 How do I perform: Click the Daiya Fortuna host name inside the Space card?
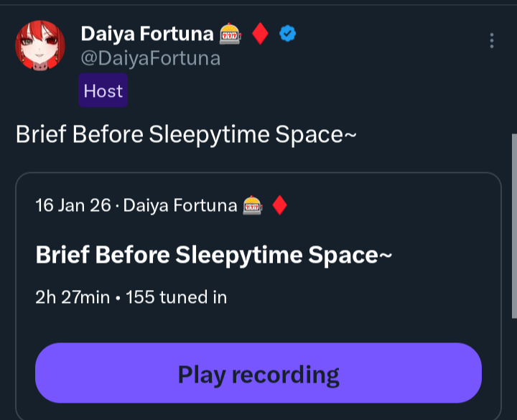coord(180,206)
